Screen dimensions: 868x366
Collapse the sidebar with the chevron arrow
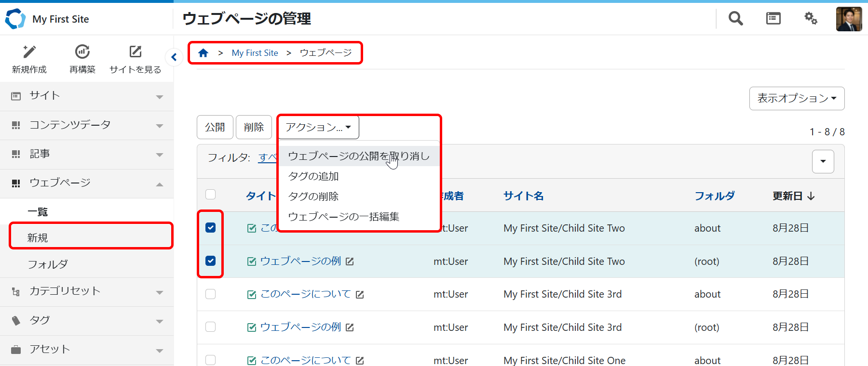click(174, 57)
